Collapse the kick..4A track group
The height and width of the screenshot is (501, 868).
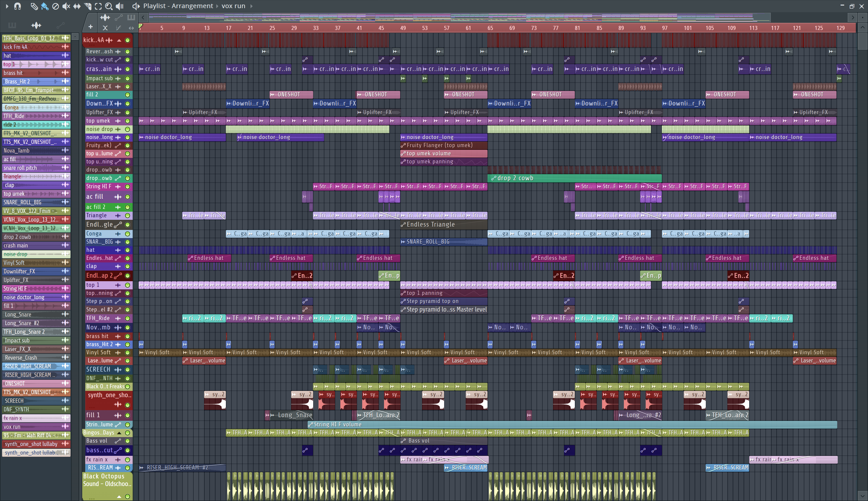tap(119, 40)
